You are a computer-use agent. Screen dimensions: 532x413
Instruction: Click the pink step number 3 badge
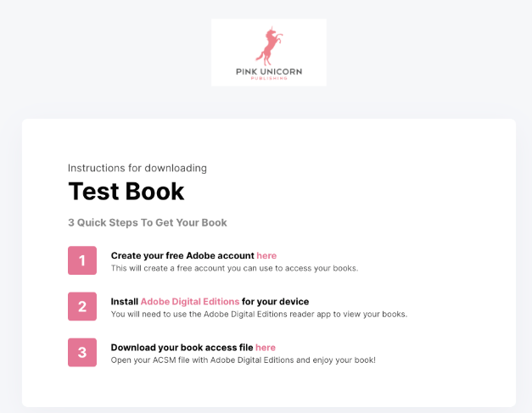click(x=82, y=352)
